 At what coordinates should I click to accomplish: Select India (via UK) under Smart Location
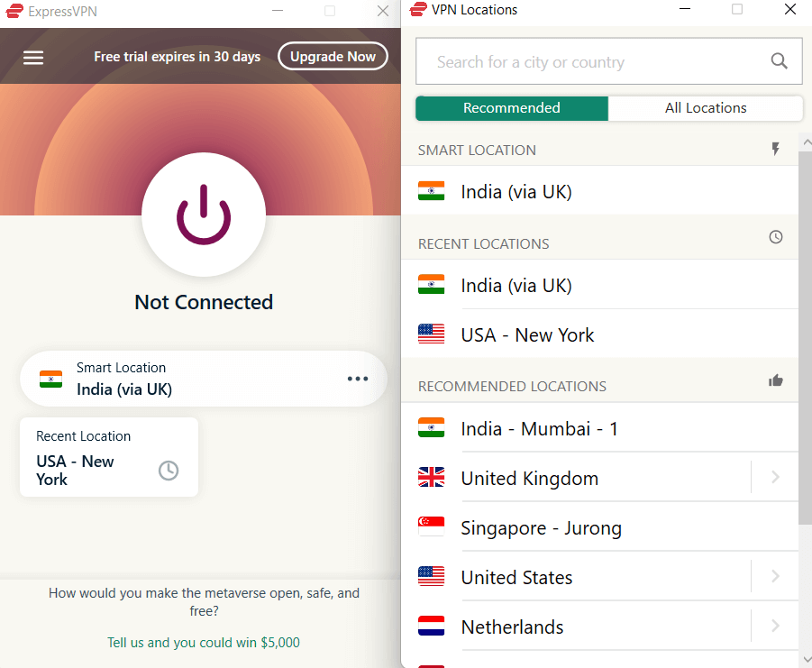pos(599,191)
